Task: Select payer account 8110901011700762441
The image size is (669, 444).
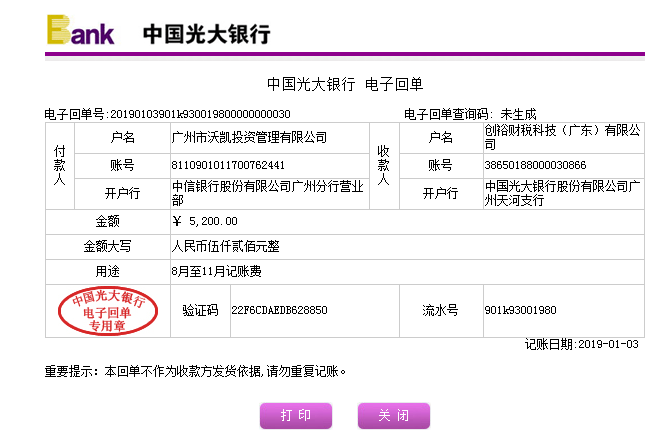Action: click(x=228, y=165)
